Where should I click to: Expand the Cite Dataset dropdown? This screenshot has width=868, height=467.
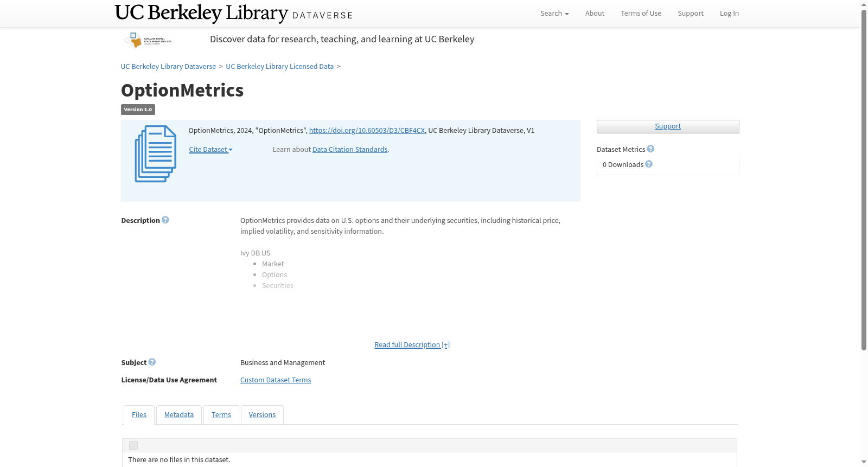pos(210,150)
